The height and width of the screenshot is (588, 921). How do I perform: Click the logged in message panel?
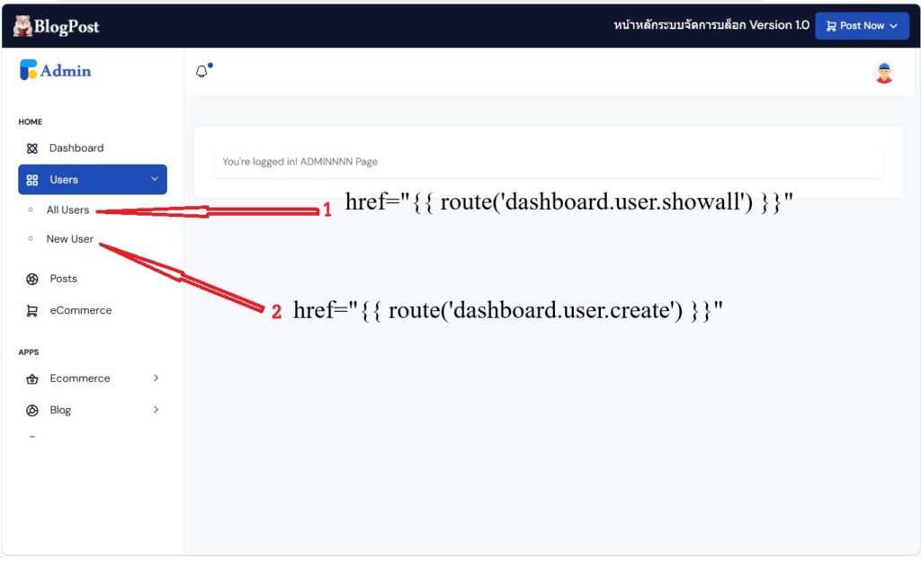tap(548, 162)
